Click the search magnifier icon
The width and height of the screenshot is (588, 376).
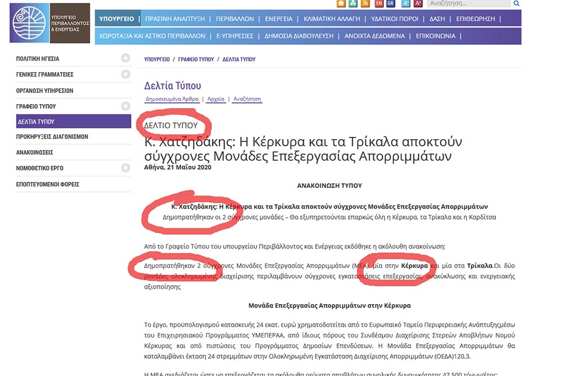pos(516,3)
